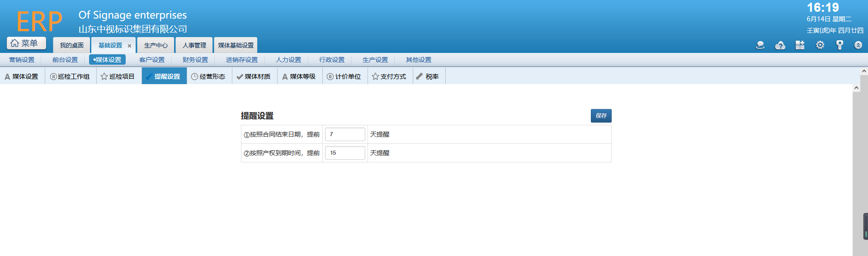Click the 6月14日 星期二 date text
Image resolution: width=868 pixels, height=256 pixels.
829,19
